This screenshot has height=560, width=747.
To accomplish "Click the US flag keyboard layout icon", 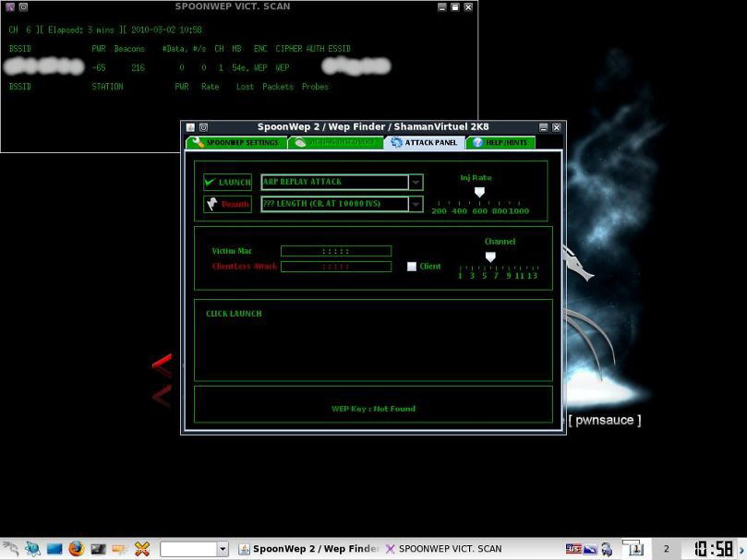I will click(x=573, y=549).
